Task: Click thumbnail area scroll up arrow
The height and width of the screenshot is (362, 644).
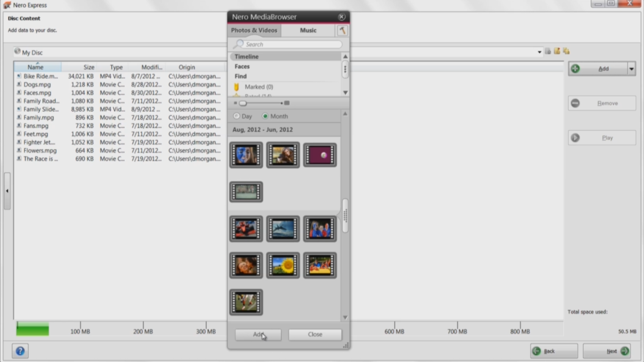Action: [345, 114]
